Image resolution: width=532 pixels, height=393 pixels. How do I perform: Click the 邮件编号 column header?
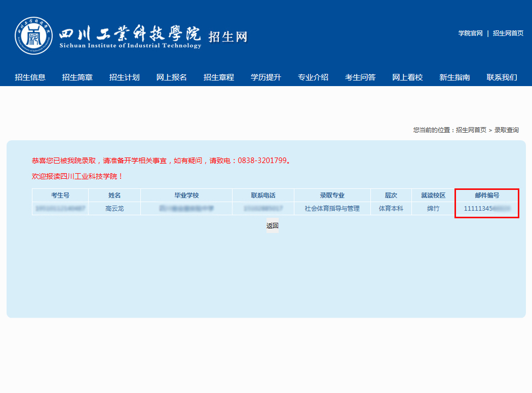pos(487,195)
